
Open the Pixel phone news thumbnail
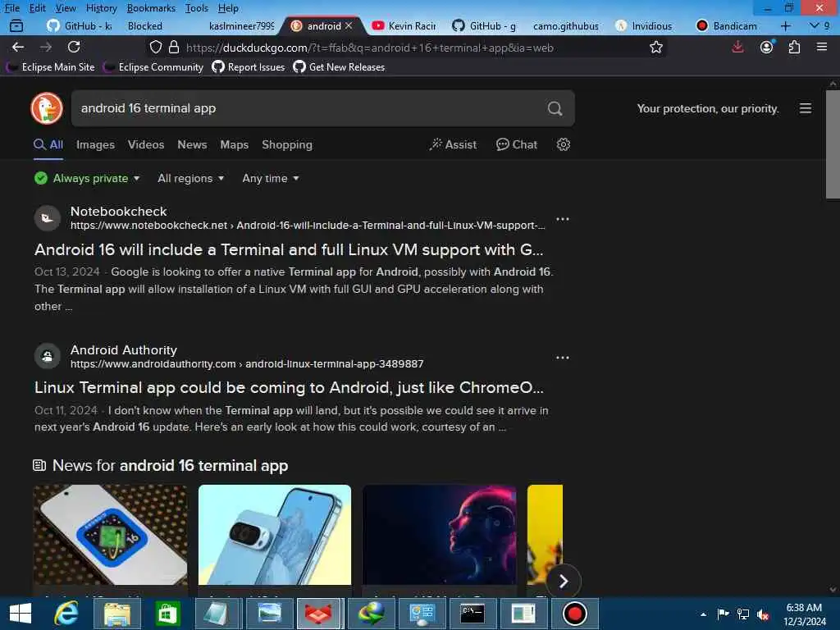(275, 535)
